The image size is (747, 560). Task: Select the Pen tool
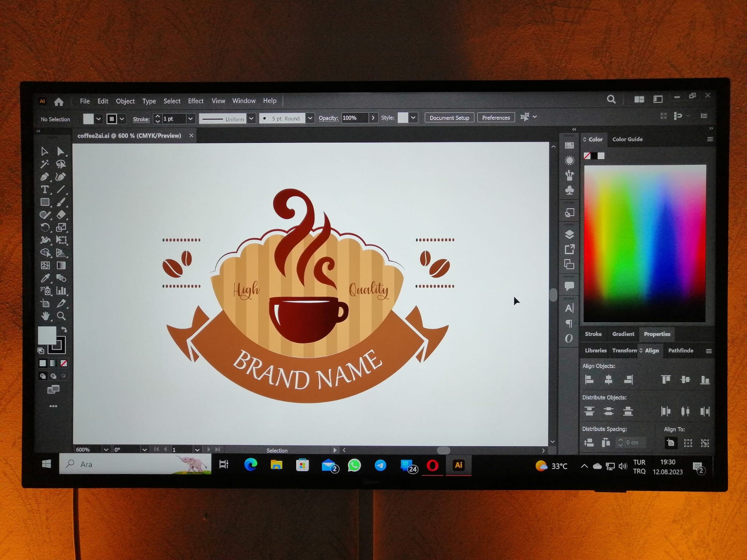(45, 177)
